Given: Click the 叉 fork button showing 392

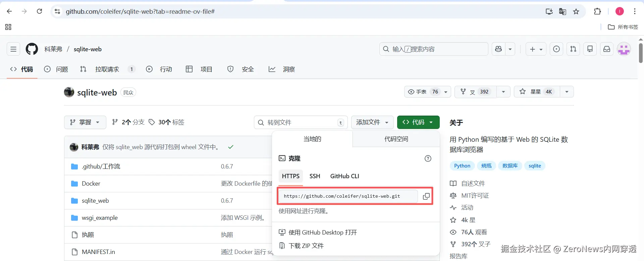Looking at the screenshot, I should point(475,92).
